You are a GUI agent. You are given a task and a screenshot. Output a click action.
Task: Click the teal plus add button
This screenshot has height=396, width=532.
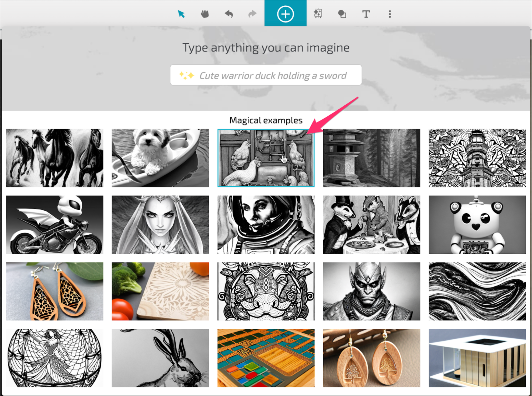tap(285, 14)
